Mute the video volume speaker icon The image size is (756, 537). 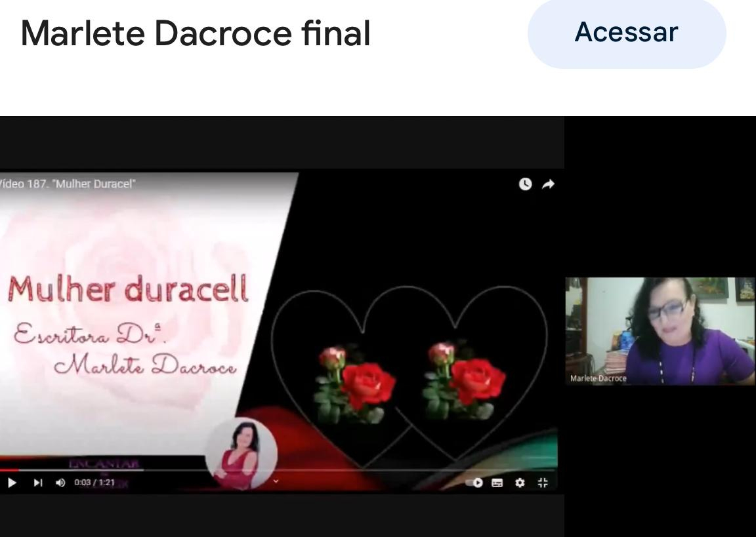(x=60, y=483)
